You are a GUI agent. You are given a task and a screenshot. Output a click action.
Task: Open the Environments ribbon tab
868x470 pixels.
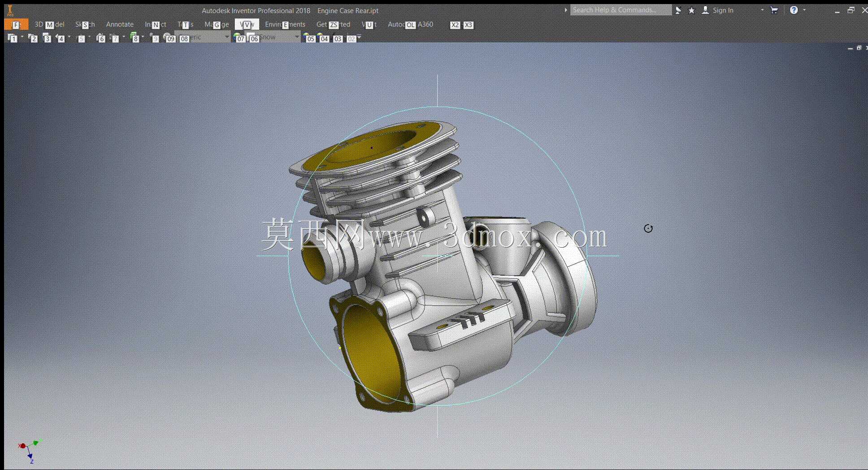click(285, 24)
